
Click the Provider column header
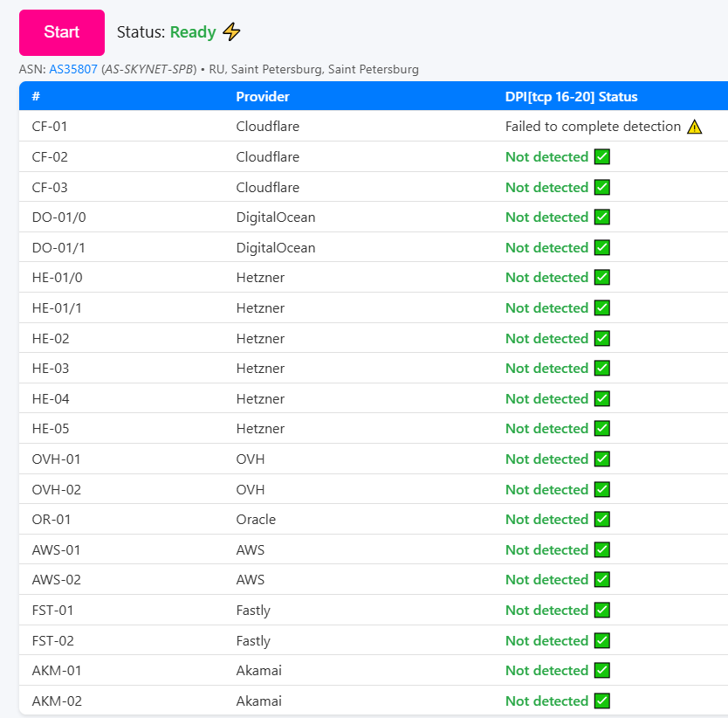[263, 96]
